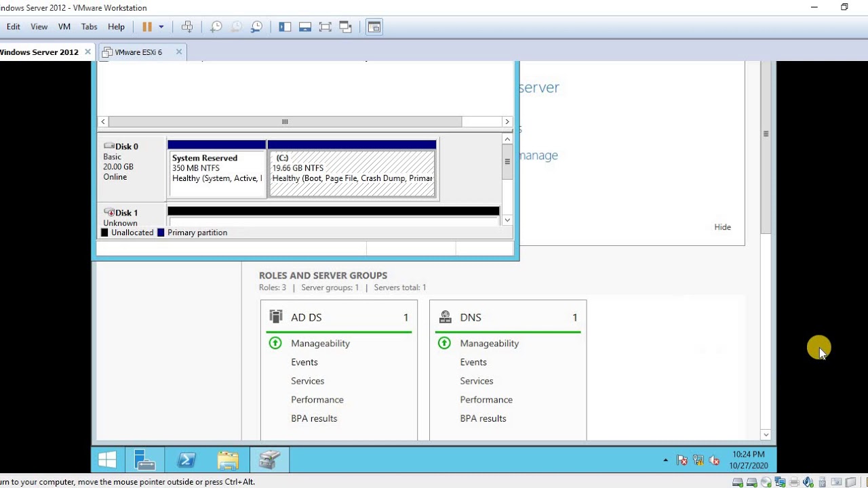Click the revert to snapshot icon

coord(236,27)
